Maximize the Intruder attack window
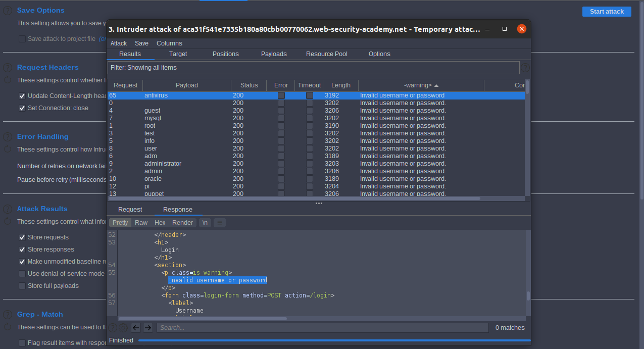This screenshot has height=349, width=644. (x=504, y=29)
